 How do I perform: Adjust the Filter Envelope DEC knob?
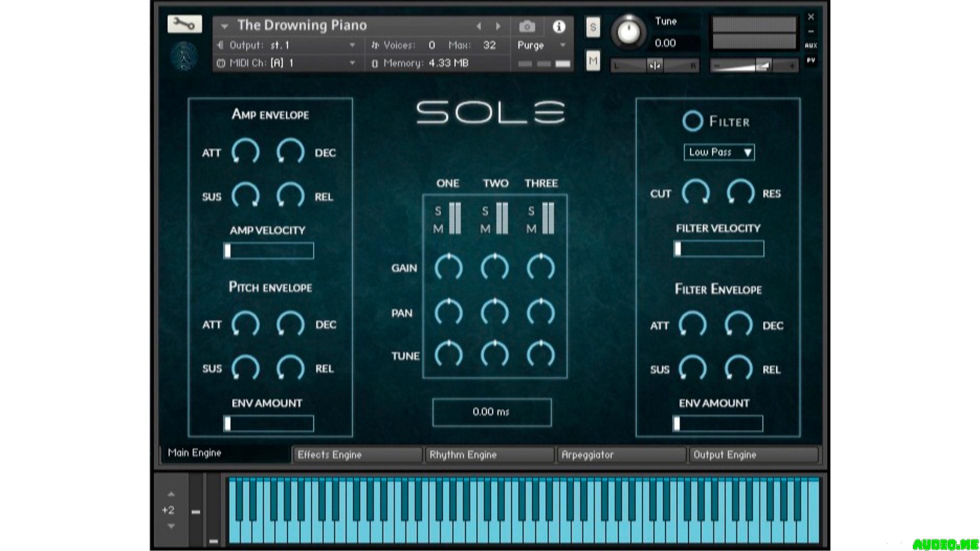(x=738, y=324)
